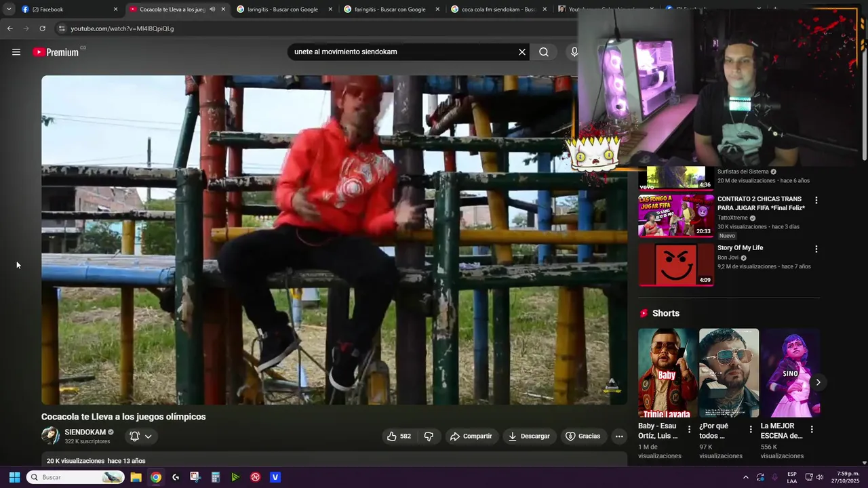Close the faringitis Google tab

pos(437,9)
